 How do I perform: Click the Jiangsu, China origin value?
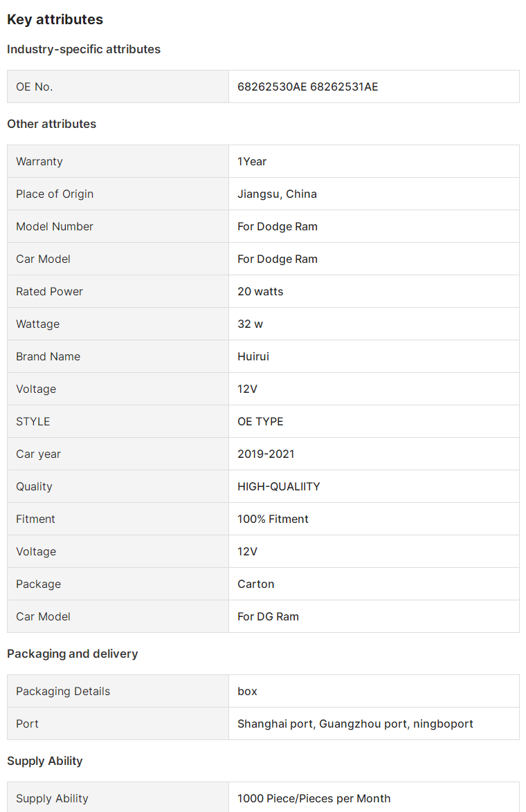click(x=277, y=194)
